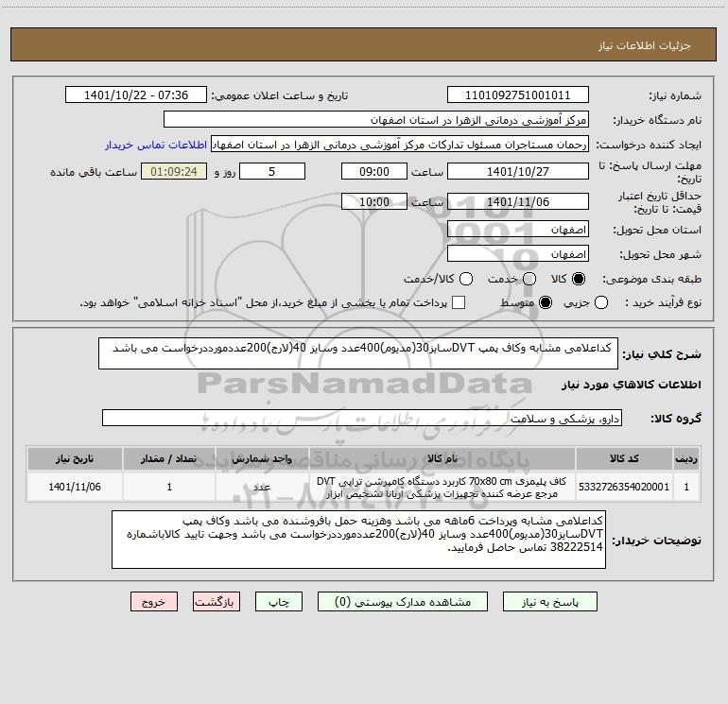Click the product name cell کاف پلیمری 70x80 cm
This screenshot has height=704, width=728.
coord(442,487)
